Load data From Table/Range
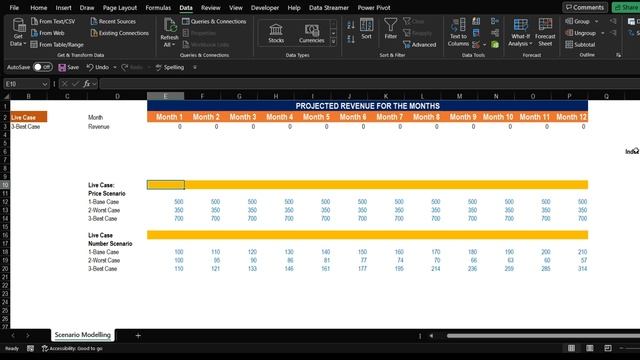This screenshot has width=640, height=360. 57,44
